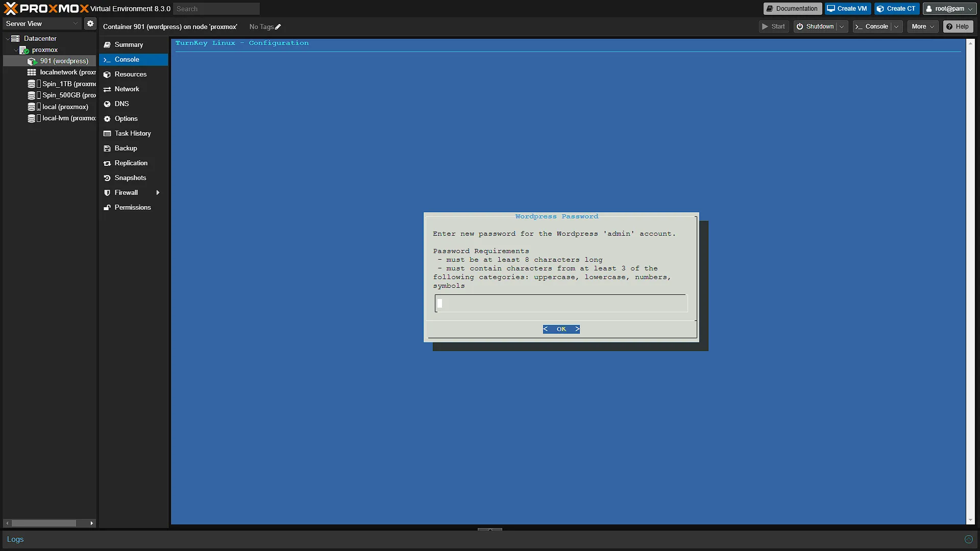Open the root@pam user menu

949,9
